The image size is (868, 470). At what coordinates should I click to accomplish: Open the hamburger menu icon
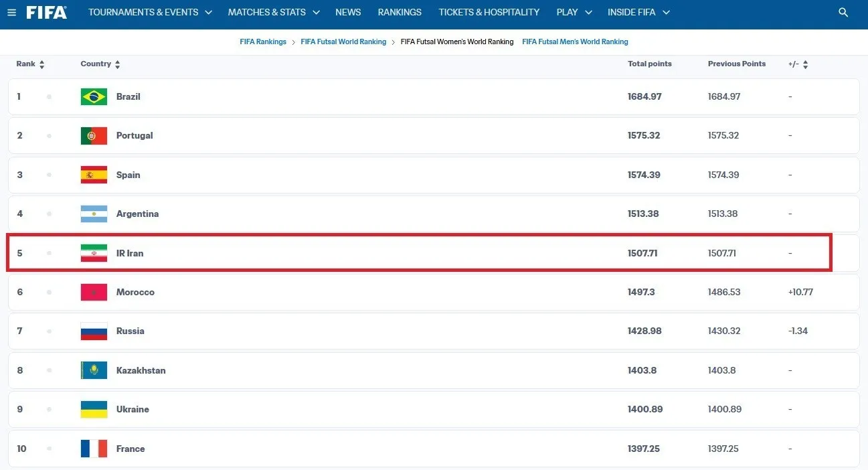pos(11,13)
